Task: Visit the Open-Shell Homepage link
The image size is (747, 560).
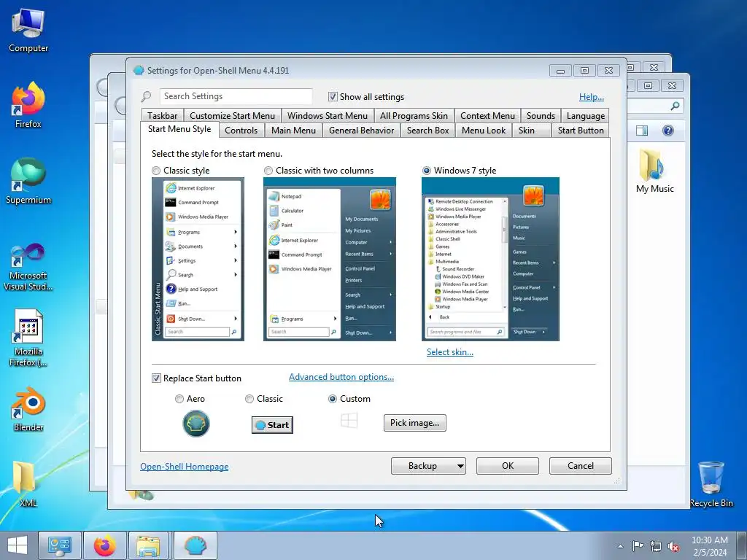Action: pos(185,467)
